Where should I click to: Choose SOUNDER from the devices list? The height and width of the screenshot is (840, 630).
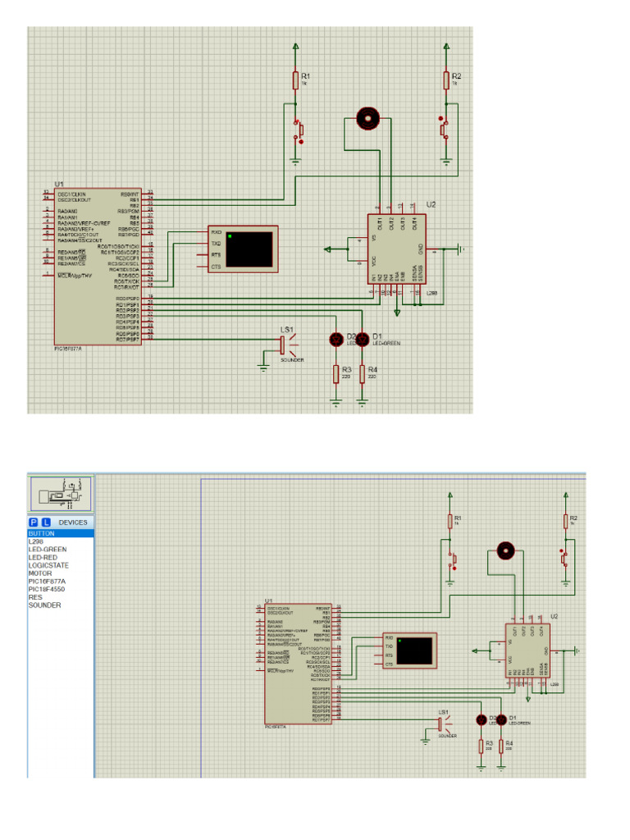click(x=44, y=605)
